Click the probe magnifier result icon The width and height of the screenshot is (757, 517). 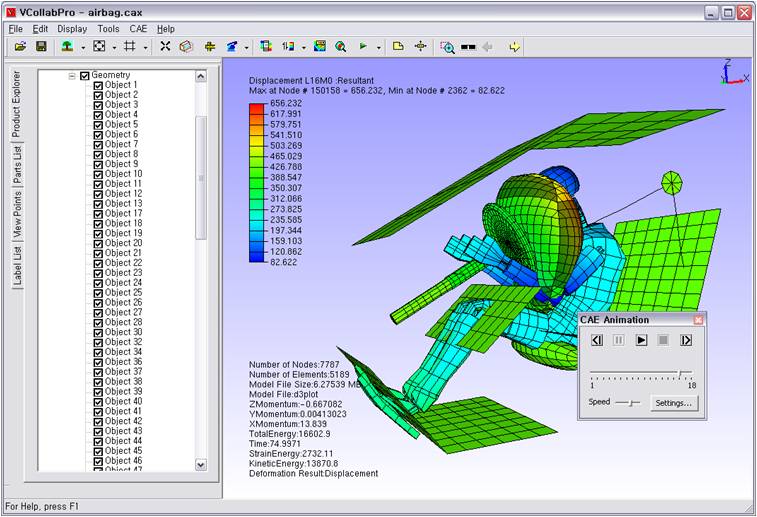[341, 46]
